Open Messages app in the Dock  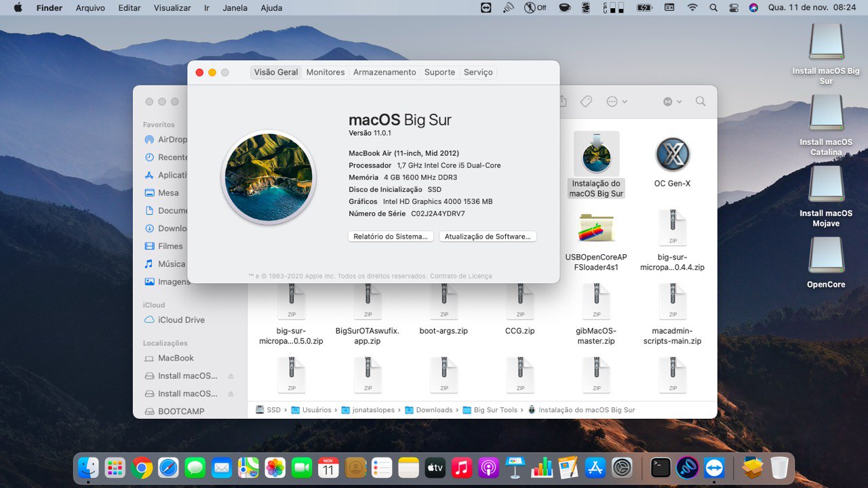(x=195, y=468)
